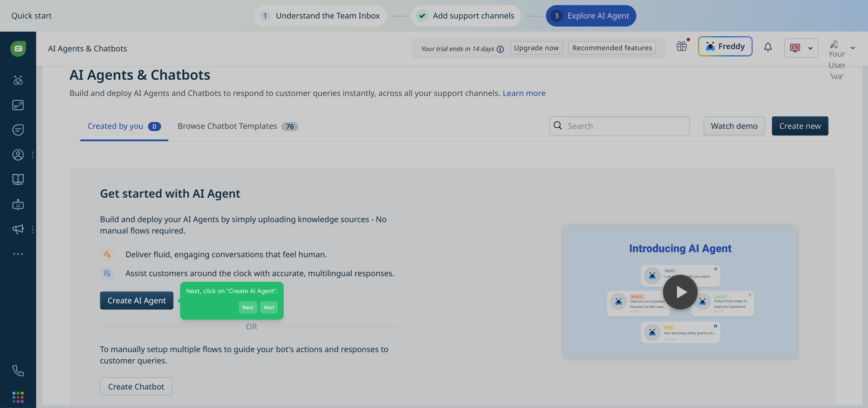Open the megaphone campaigns icon

(18, 229)
